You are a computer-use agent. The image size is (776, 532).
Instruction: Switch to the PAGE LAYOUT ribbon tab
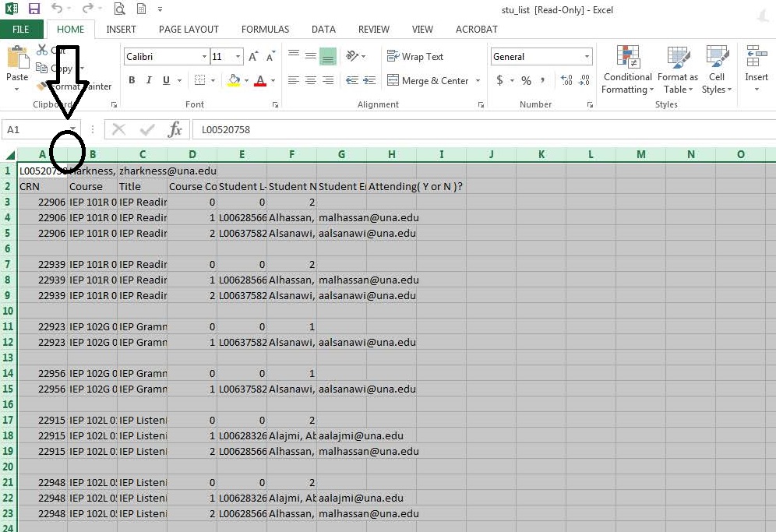189,30
